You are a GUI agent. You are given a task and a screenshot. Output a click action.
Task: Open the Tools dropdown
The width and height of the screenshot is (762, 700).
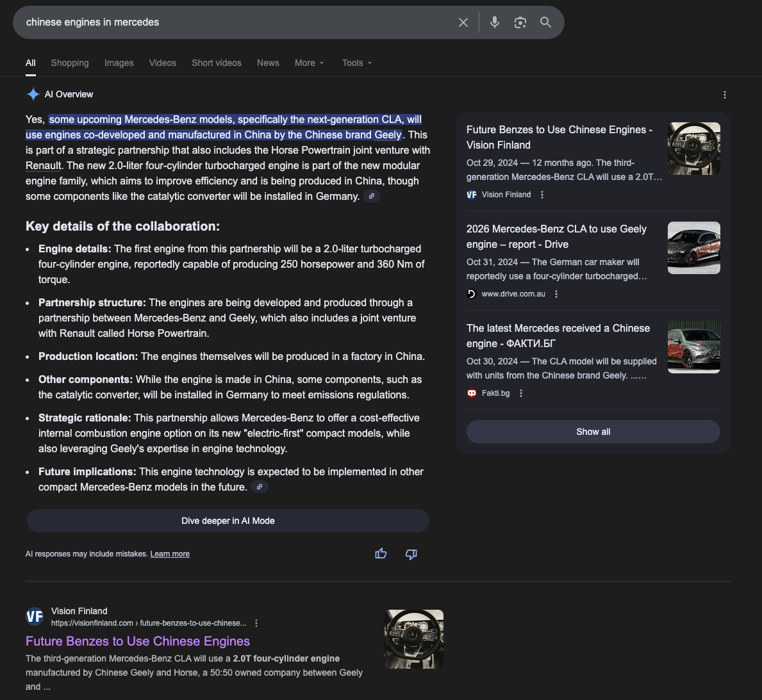(357, 63)
